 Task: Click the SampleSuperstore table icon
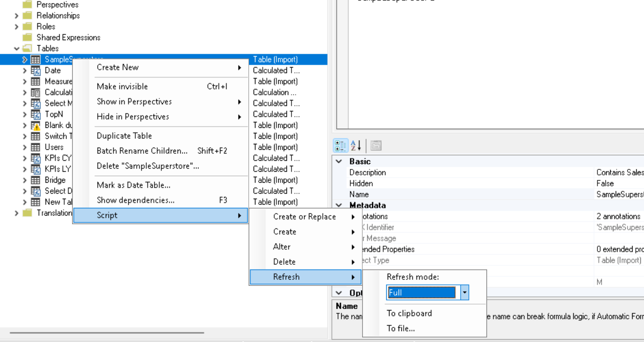[x=35, y=59]
